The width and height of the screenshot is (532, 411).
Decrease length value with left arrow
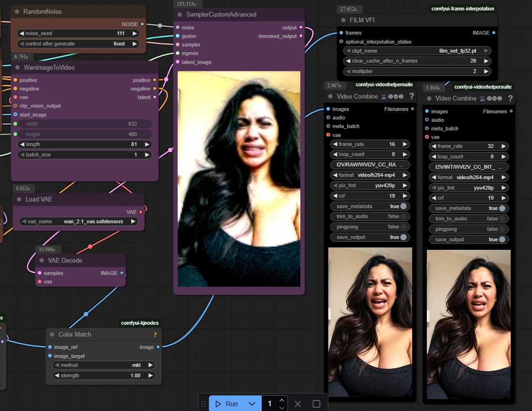(22, 144)
